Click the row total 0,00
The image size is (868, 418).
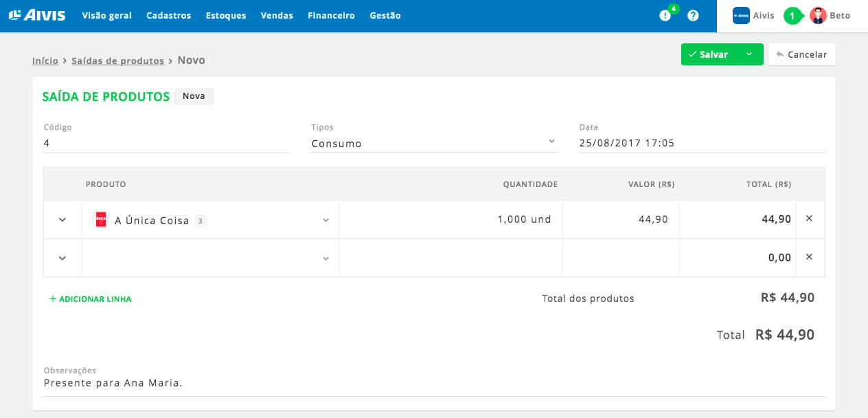click(x=779, y=258)
